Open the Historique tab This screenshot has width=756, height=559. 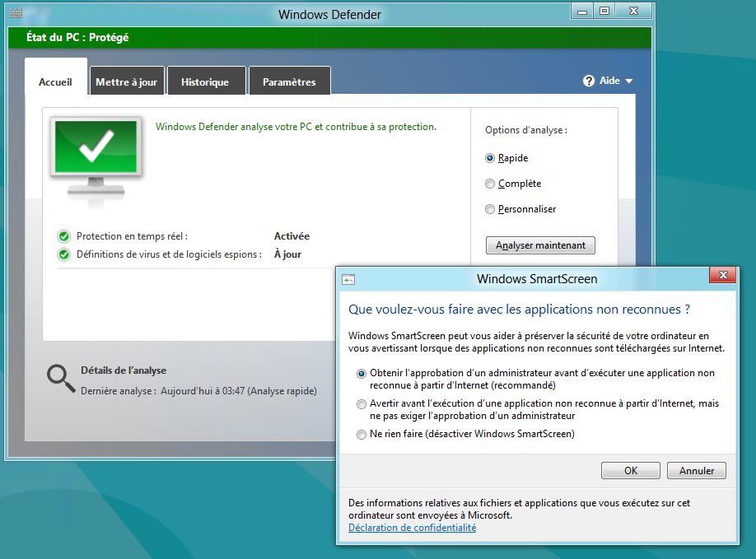coord(205,82)
